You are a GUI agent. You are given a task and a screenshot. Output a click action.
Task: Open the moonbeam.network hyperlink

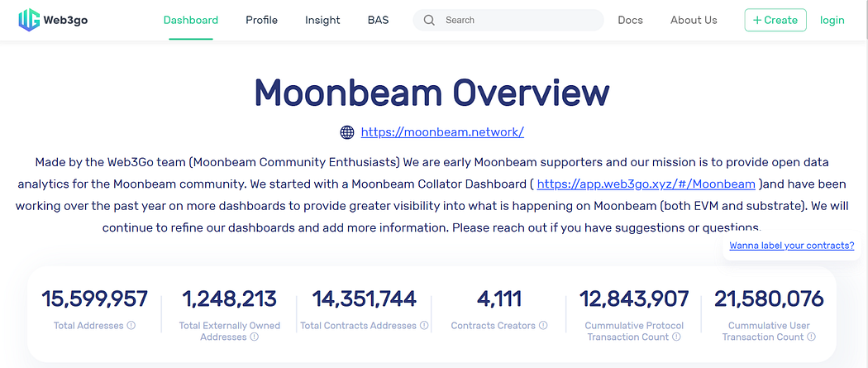[x=442, y=132]
